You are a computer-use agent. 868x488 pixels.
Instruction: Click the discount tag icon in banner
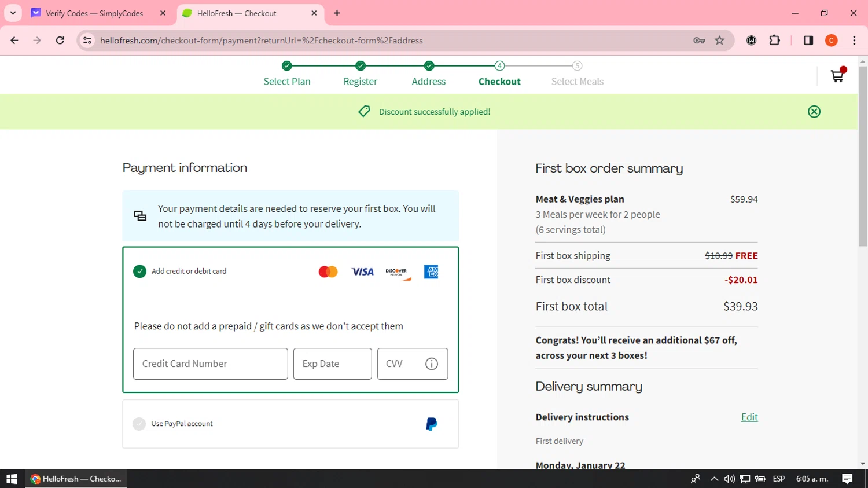pyautogui.click(x=364, y=111)
